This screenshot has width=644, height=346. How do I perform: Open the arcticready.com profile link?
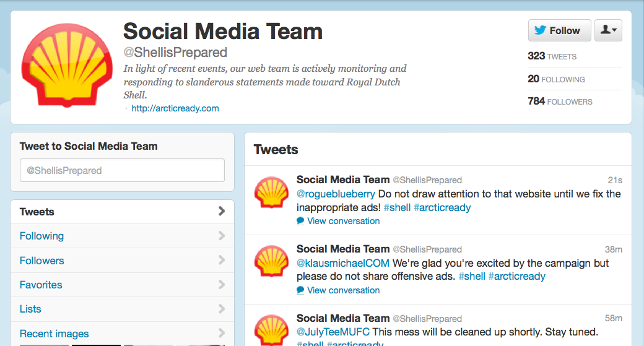175,108
